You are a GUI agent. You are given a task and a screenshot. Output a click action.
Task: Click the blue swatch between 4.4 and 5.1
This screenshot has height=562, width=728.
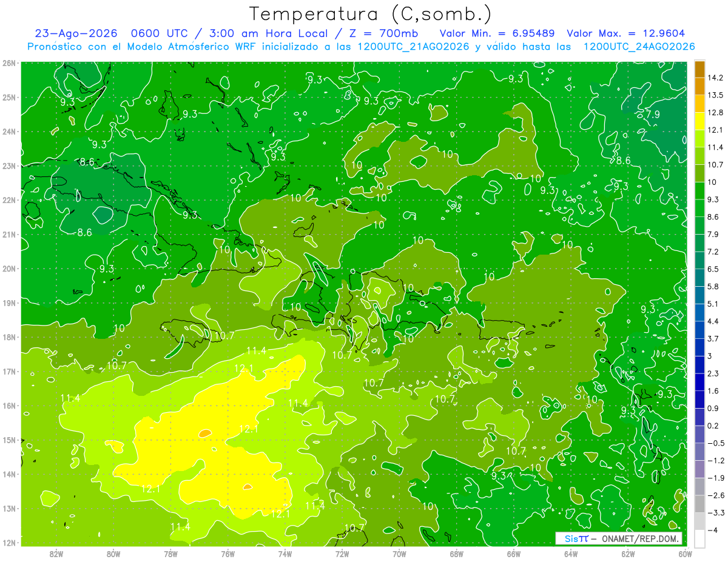[699, 312]
